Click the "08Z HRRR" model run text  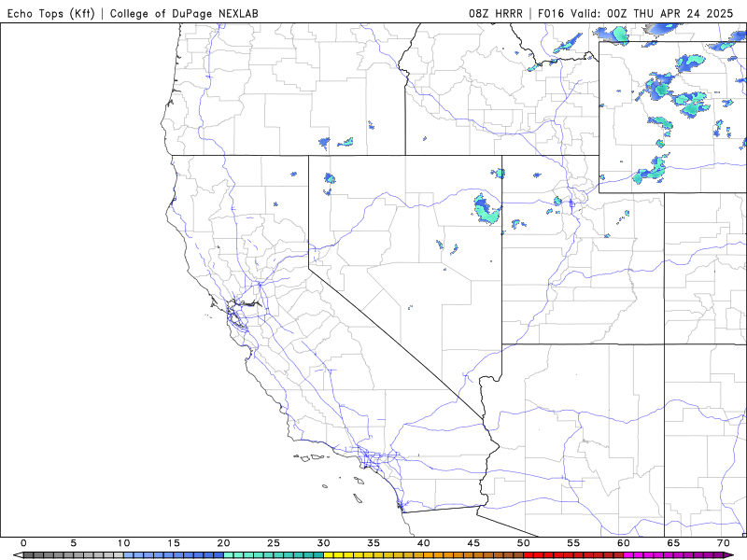pos(496,13)
